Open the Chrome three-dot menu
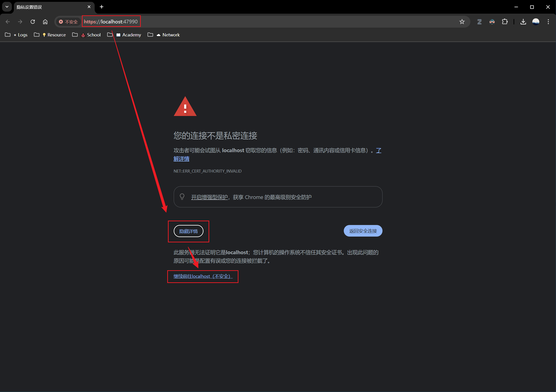Image resolution: width=556 pixels, height=392 pixels. tap(548, 22)
